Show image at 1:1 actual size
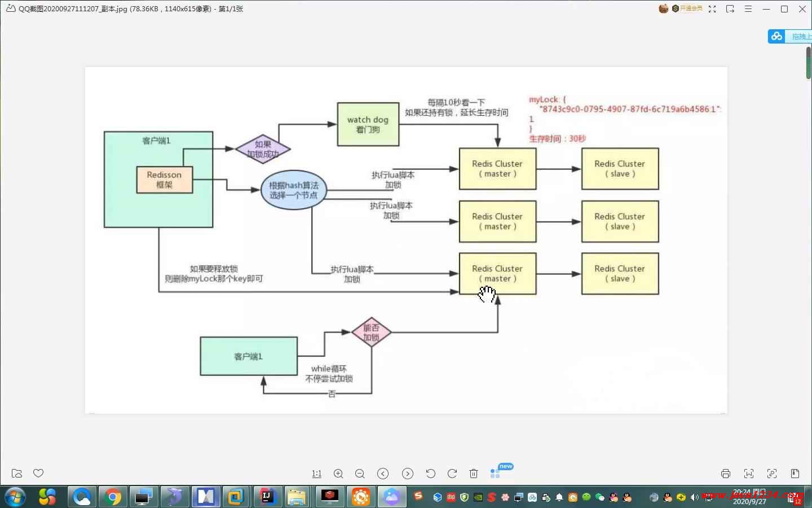Viewport: 812px width, 508px height. pos(316,474)
